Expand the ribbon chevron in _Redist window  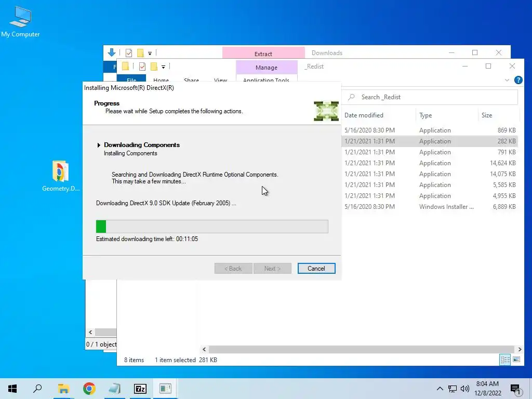click(x=507, y=80)
